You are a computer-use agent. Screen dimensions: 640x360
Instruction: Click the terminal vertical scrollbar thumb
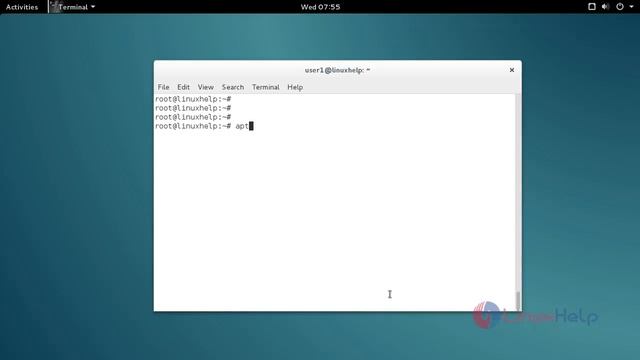pos(518,301)
